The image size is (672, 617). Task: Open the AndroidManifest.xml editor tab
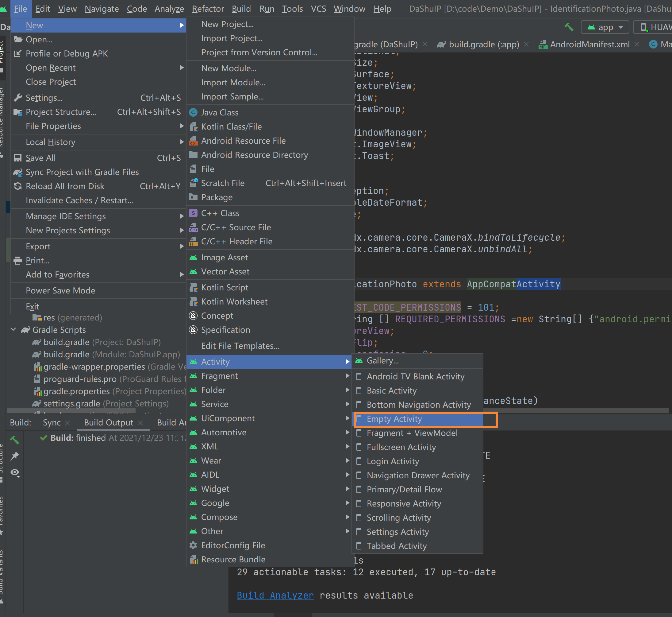pos(589,45)
